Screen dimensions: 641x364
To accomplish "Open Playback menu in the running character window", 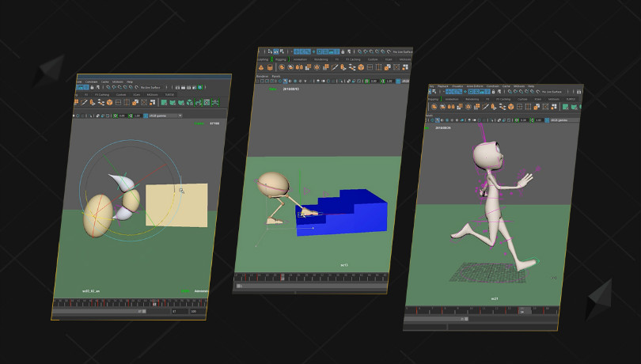I will coord(442,86).
